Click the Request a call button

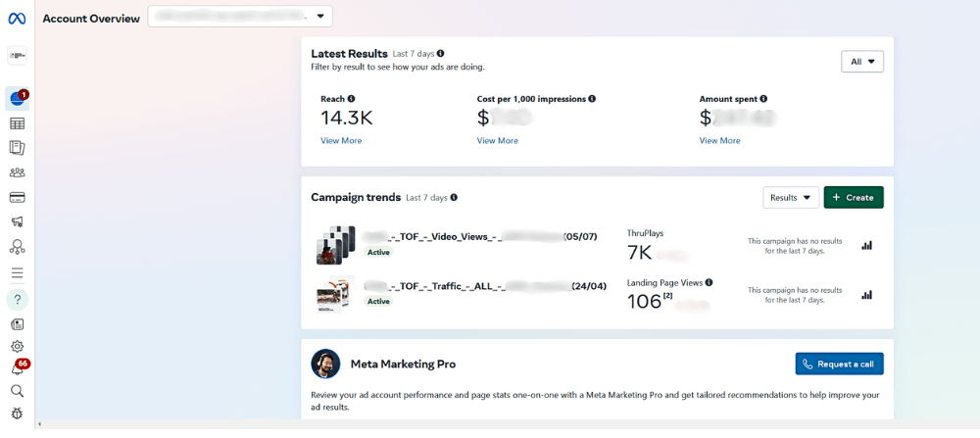pos(840,365)
